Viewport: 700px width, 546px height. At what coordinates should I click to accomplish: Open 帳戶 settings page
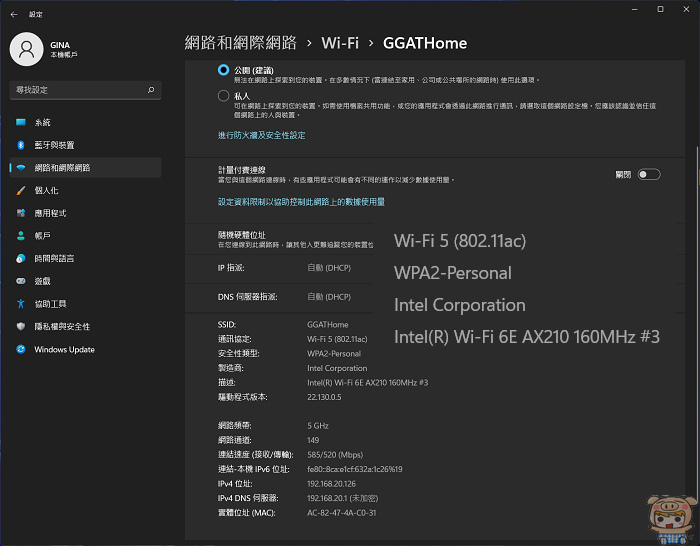pyautogui.click(x=85, y=236)
